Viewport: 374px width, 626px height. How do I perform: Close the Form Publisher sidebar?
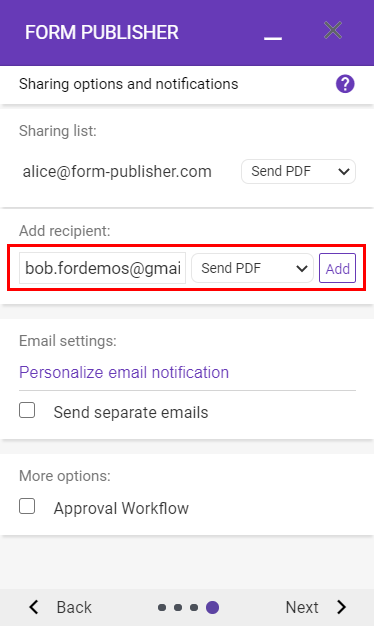click(x=333, y=30)
